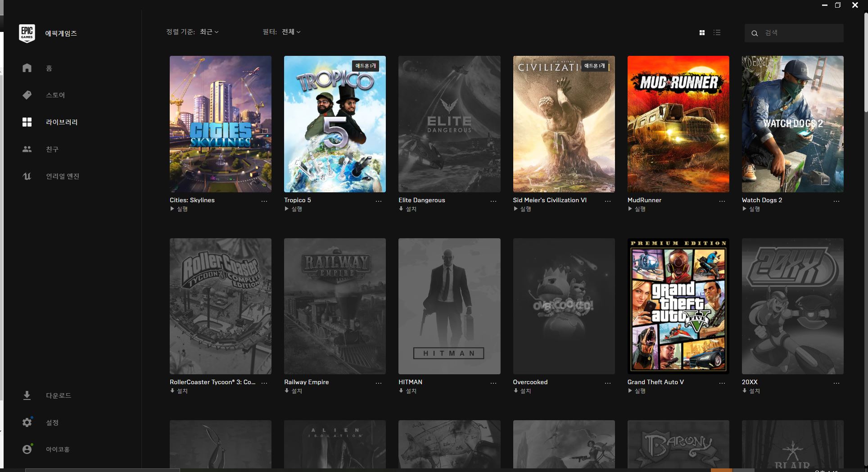Open the Unreal Engine icon
The height and width of the screenshot is (472, 868).
tap(27, 176)
